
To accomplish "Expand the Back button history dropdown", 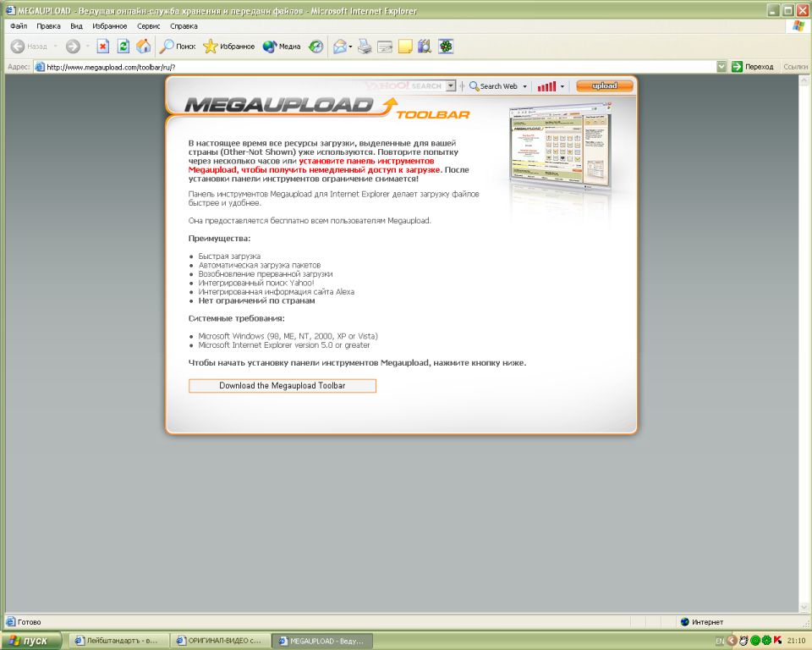I will click(x=56, y=47).
